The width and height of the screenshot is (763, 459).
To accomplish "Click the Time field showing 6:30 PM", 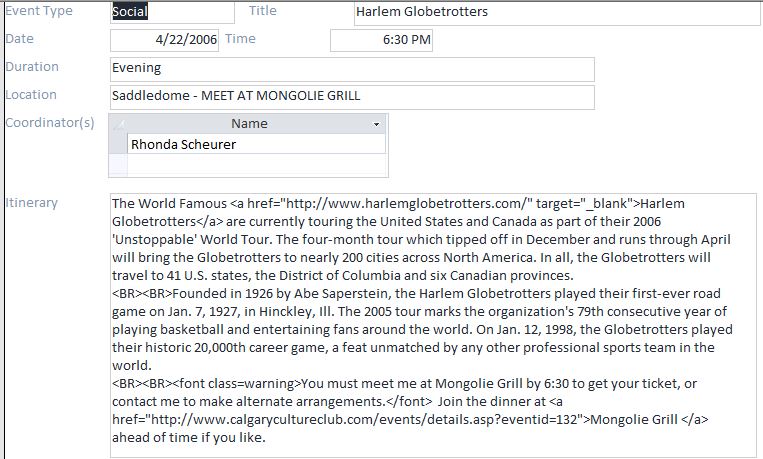I will pyautogui.click(x=384, y=40).
